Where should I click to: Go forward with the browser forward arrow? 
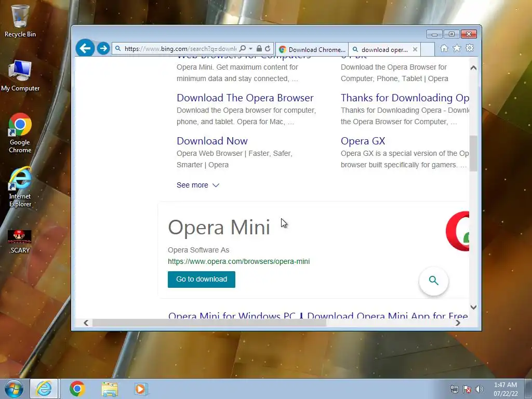click(103, 48)
